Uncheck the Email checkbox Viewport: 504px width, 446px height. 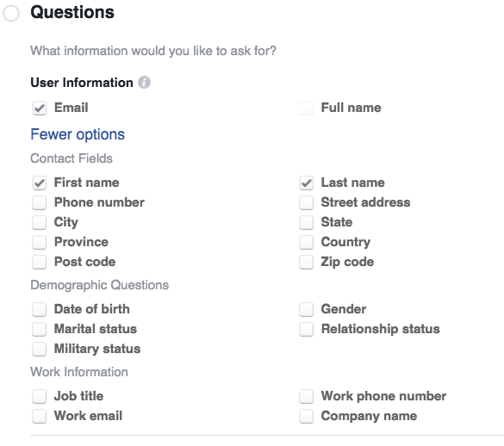40,108
